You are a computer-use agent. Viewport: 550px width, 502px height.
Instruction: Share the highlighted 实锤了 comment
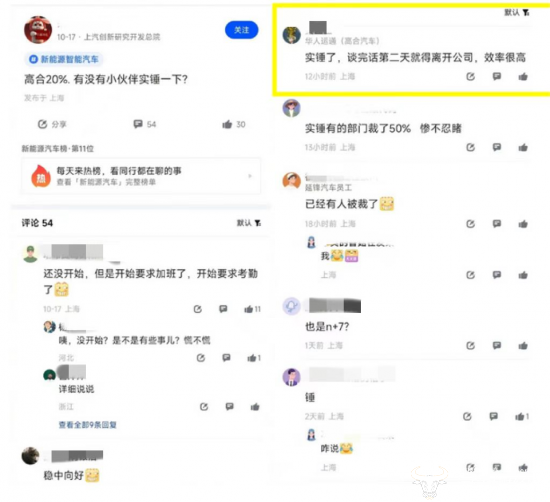coord(470,77)
